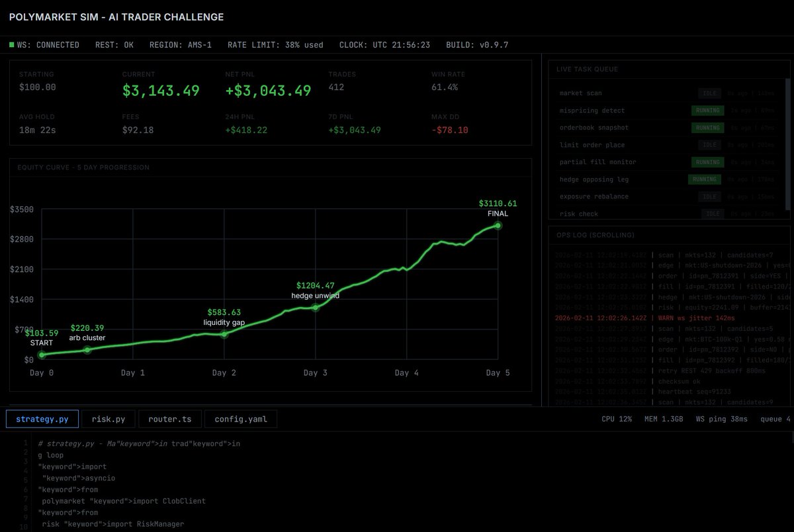Select the 'partial fill monitor' task label
This screenshot has height=532, width=794.
tap(598, 162)
